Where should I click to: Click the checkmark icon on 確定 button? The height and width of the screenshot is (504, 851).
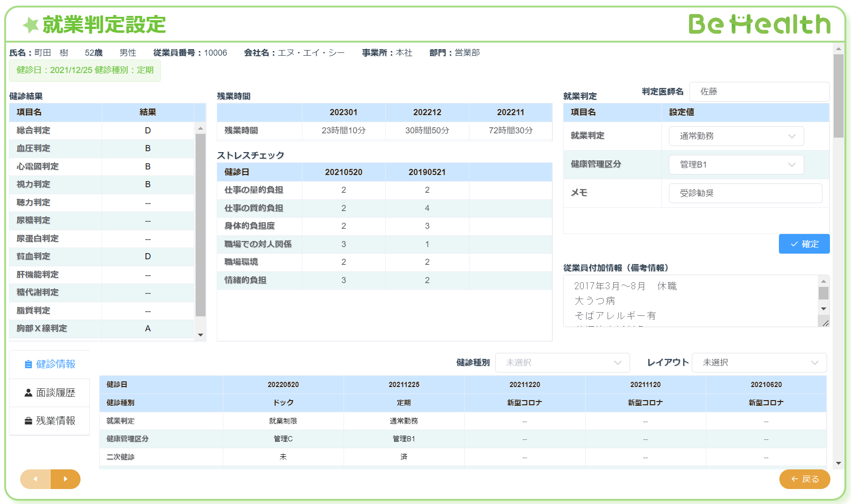click(x=794, y=244)
